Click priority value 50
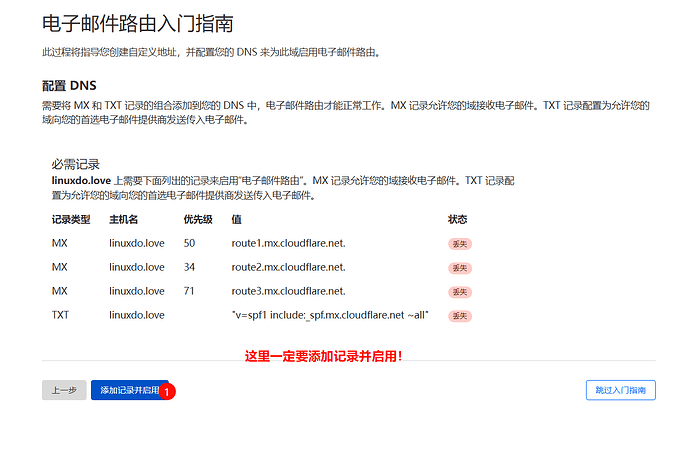 (189, 243)
